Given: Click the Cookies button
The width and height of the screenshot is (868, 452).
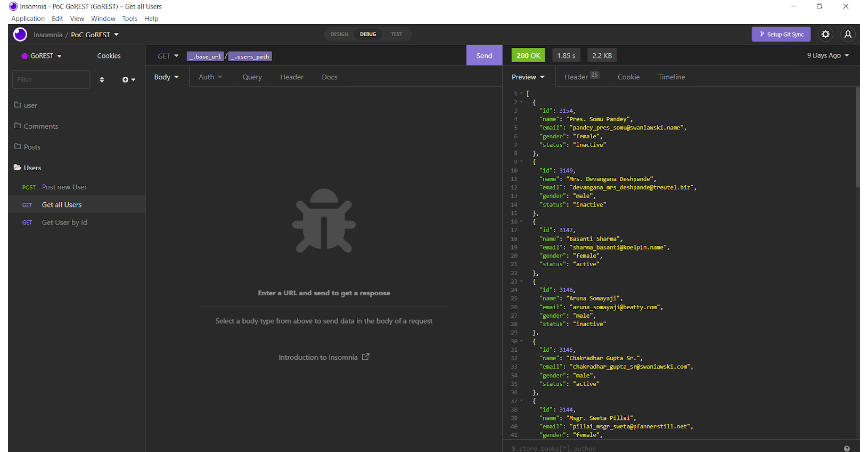Looking at the screenshot, I should pos(108,56).
